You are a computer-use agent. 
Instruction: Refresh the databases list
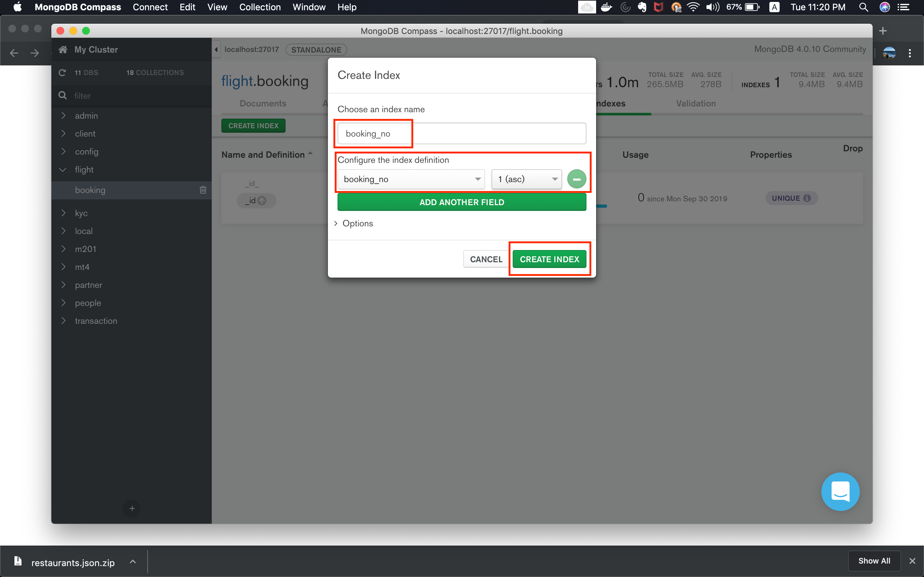tap(62, 72)
